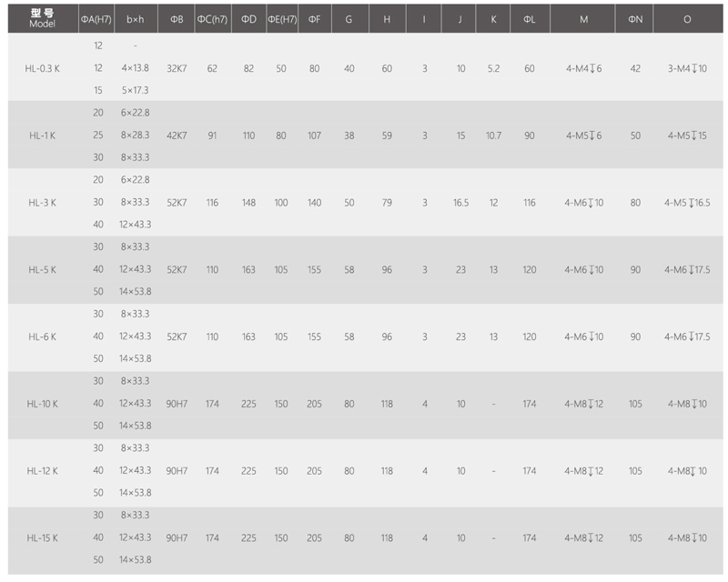Click the O column header
The height and width of the screenshot is (582, 728).
[x=688, y=18]
